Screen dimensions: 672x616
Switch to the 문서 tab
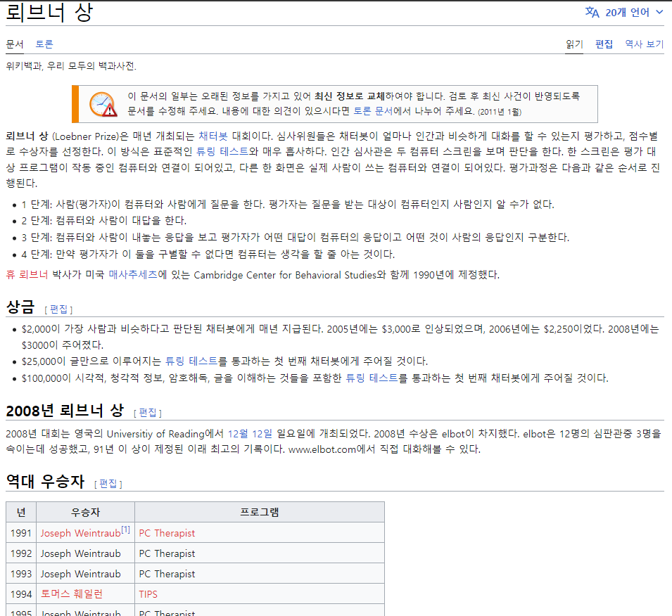(x=15, y=44)
